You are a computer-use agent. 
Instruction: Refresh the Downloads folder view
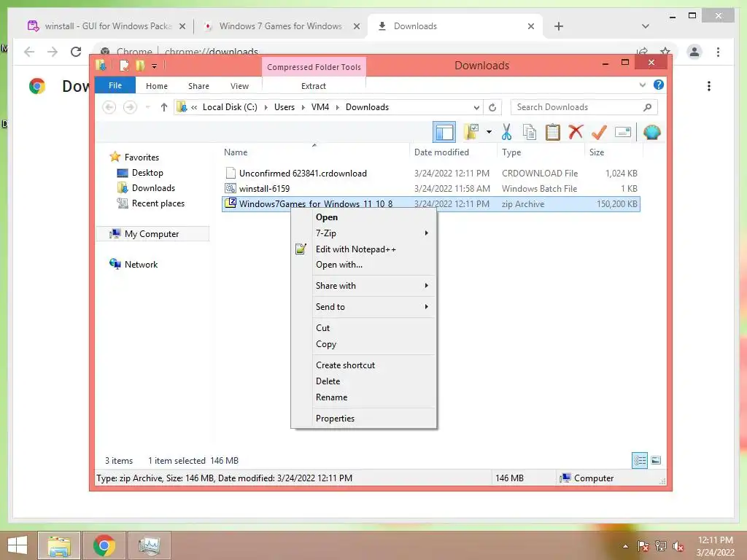point(492,107)
